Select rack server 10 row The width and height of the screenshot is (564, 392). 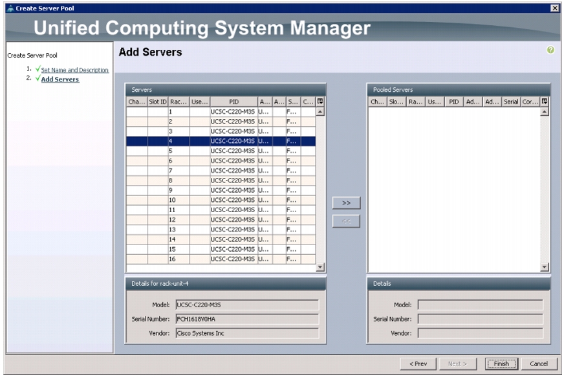[221, 201]
